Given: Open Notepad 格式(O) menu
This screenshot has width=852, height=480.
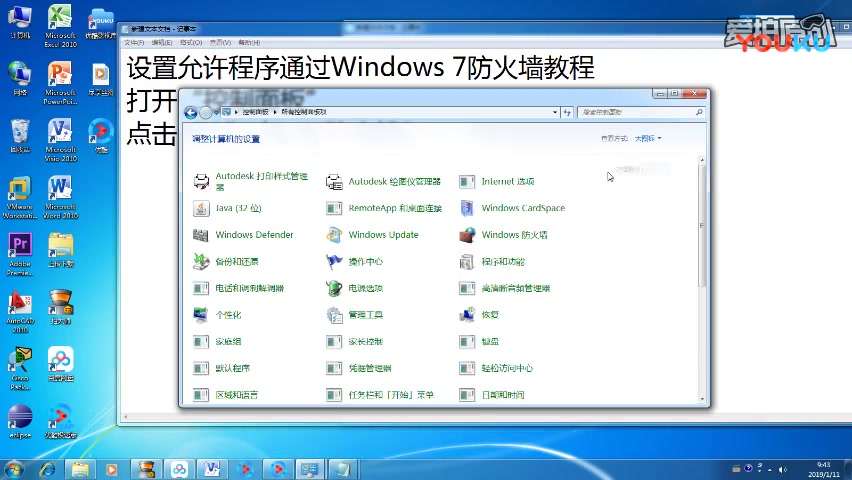Looking at the screenshot, I should pos(191,42).
